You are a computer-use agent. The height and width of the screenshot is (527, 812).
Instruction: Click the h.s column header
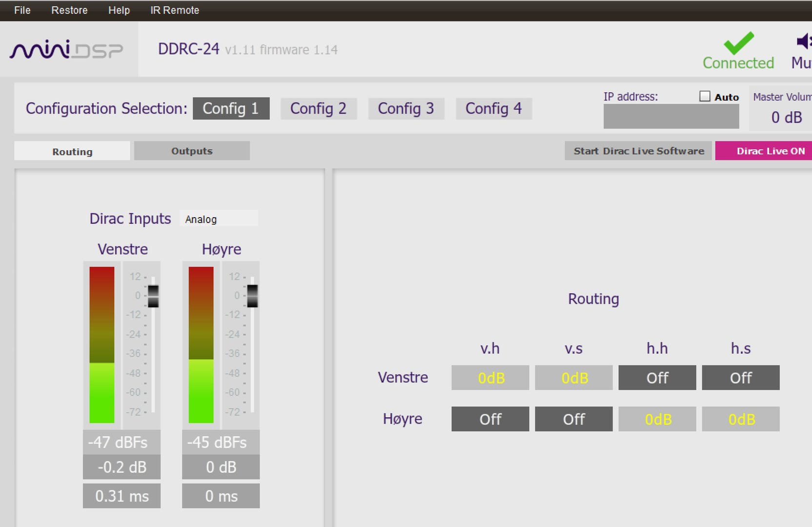(x=741, y=348)
